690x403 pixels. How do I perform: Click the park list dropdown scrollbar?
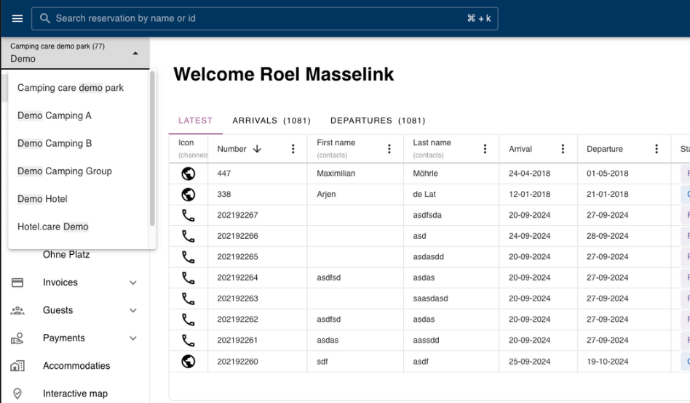click(x=152, y=150)
